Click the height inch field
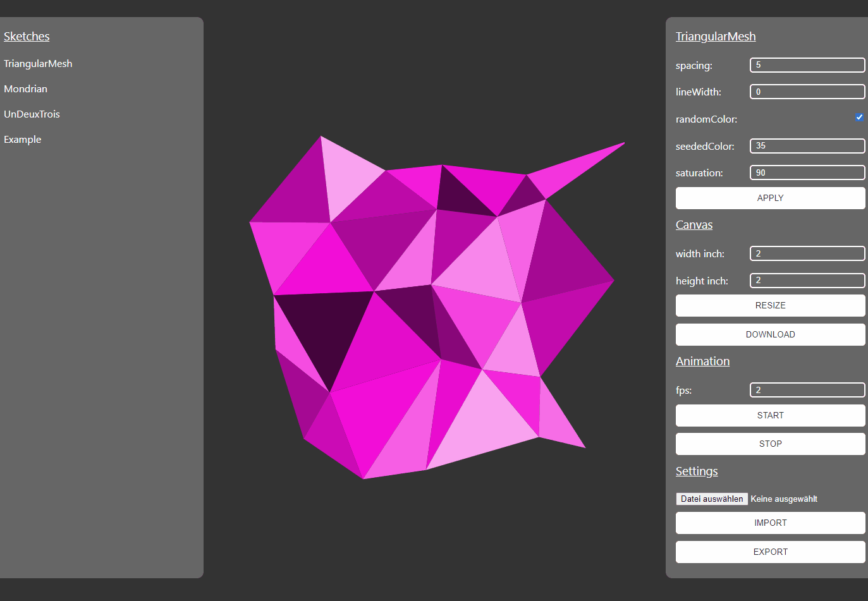 (807, 281)
